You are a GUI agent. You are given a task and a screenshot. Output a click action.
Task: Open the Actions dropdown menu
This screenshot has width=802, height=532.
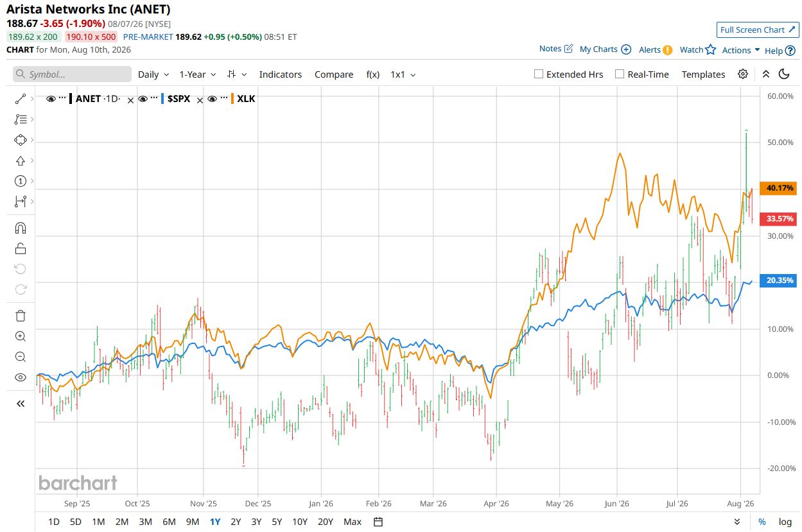point(740,50)
